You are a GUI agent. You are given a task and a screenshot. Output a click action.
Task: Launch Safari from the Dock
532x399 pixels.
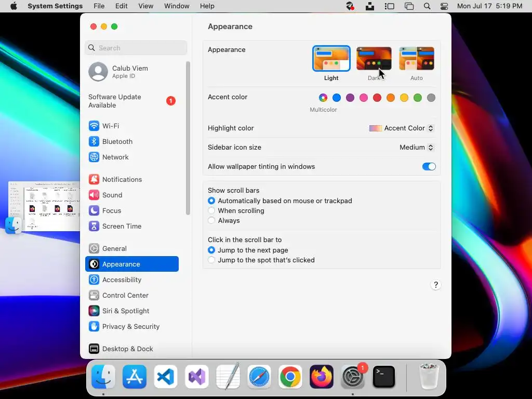pyautogui.click(x=259, y=377)
